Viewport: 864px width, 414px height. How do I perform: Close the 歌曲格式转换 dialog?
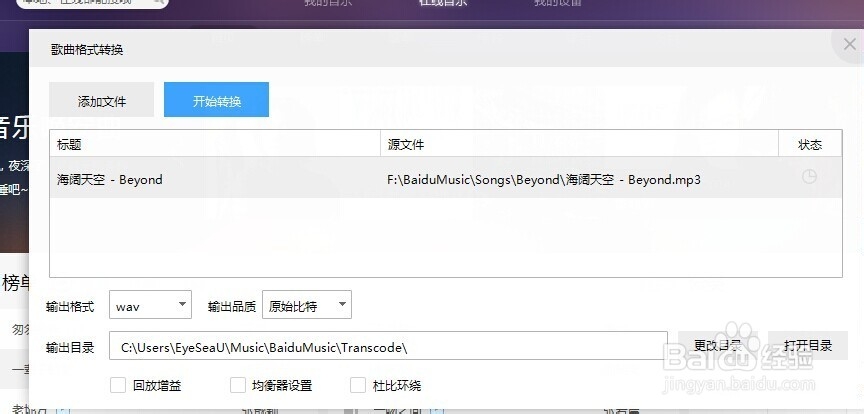[x=850, y=44]
